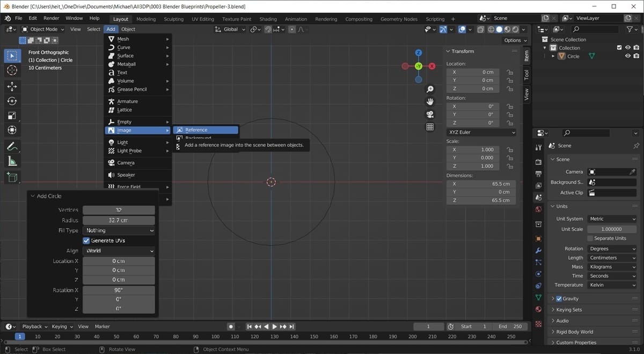Select the Scale tool
Image resolution: width=644 pixels, height=354 pixels.
(12, 115)
